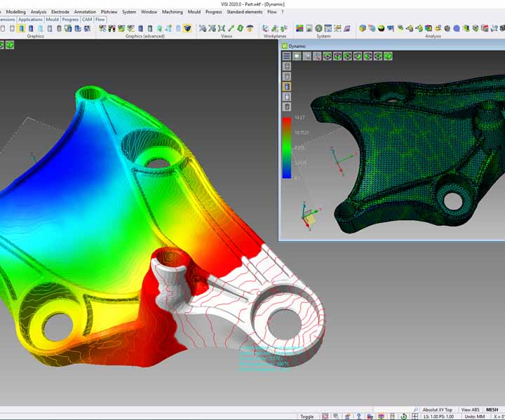Click the rainbow cube icon in Analysis
This screenshot has height=420, width=505.
click(x=429, y=29)
